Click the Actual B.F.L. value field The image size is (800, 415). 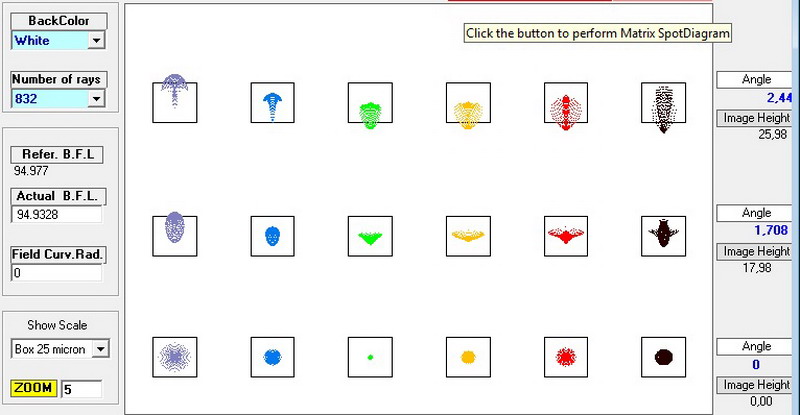pos(56,214)
